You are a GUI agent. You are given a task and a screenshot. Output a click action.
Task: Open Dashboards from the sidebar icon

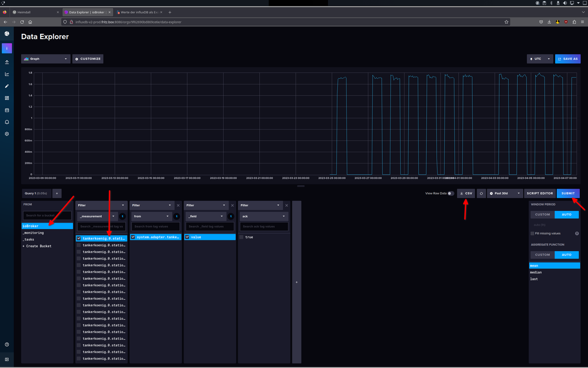coord(7,98)
